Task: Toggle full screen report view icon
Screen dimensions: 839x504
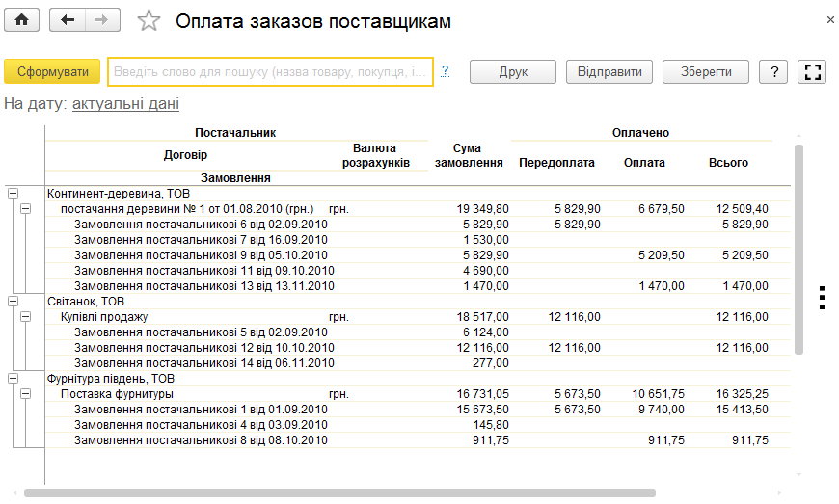Action: click(x=812, y=71)
